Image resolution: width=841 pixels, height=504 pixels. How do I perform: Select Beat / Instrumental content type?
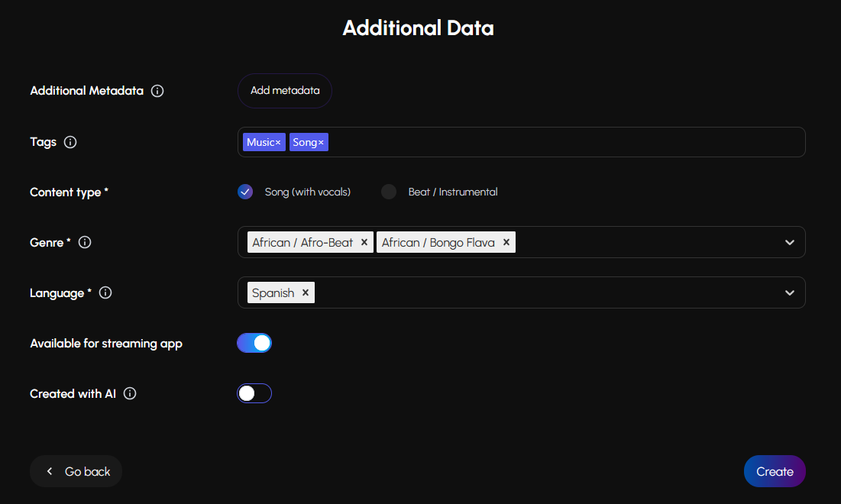pos(389,192)
